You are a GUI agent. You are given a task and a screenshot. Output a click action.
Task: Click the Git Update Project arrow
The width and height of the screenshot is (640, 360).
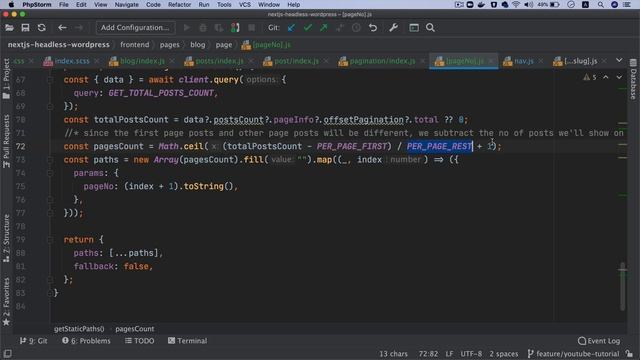coord(291,28)
